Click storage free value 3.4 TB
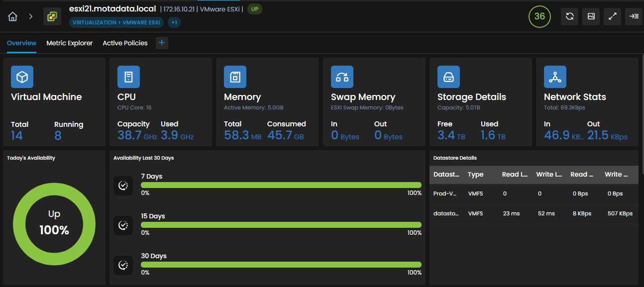Image resolution: width=644 pixels, height=287 pixels. point(451,135)
